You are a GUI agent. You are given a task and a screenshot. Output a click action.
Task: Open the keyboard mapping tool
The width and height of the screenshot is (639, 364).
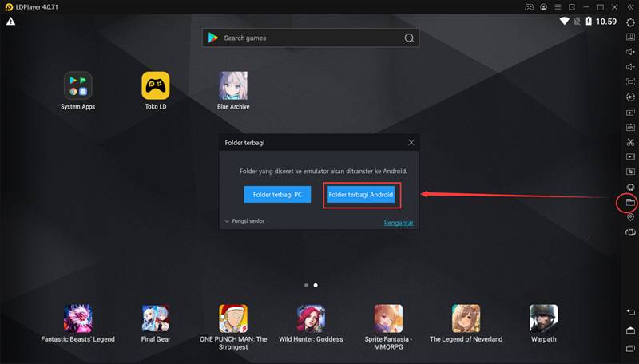[630, 37]
